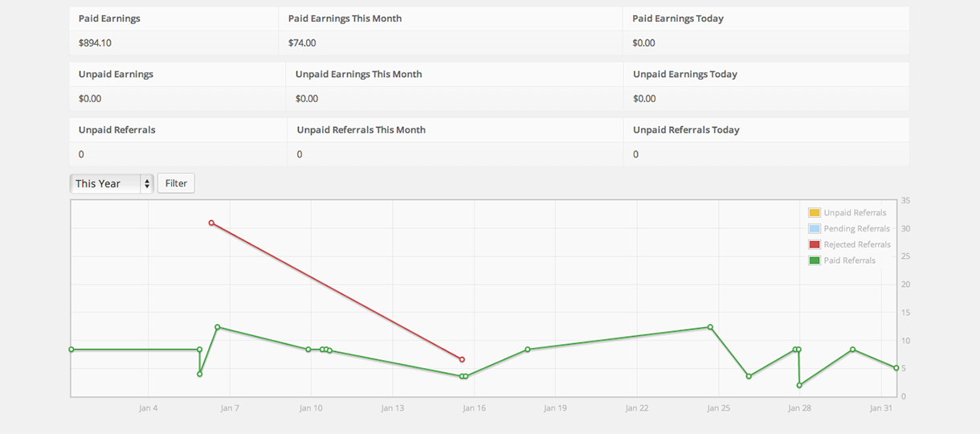This screenshot has height=434, width=980.
Task: Click the green peak point near Jan 25
Action: (x=710, y=327)
